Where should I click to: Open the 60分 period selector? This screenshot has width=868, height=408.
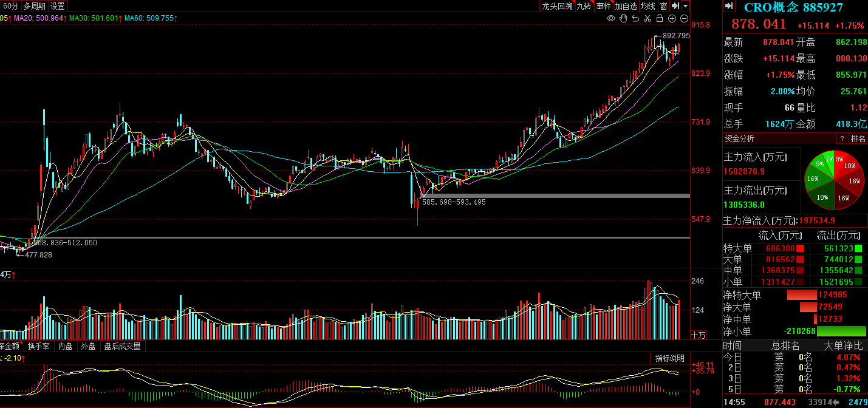[10, 6]
